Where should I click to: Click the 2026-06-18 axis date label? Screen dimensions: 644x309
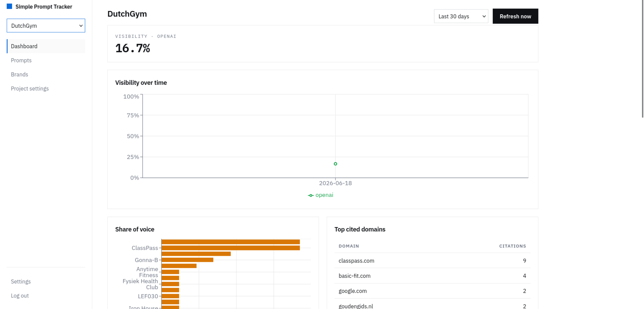pyautogui.click(x=335, y=183)
